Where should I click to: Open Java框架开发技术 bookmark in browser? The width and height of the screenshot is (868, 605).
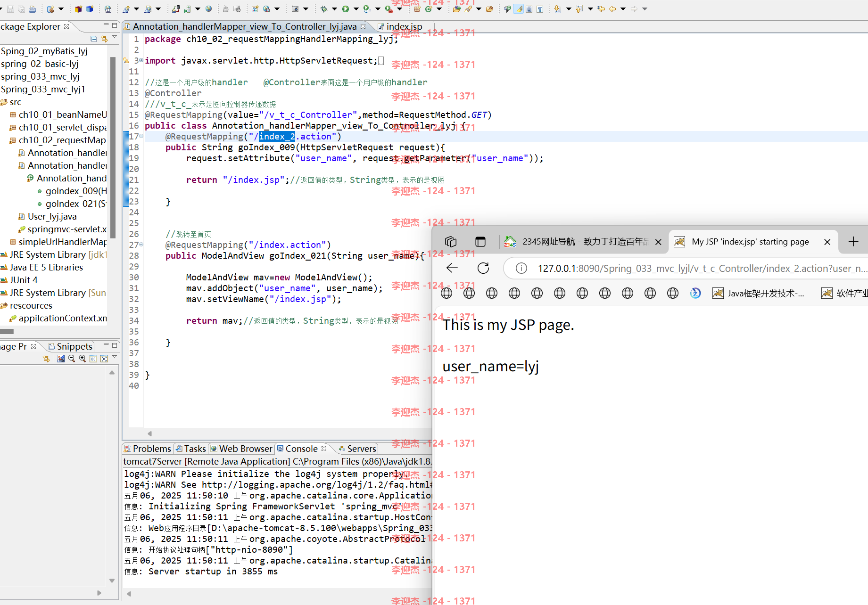tap(759, 293)
